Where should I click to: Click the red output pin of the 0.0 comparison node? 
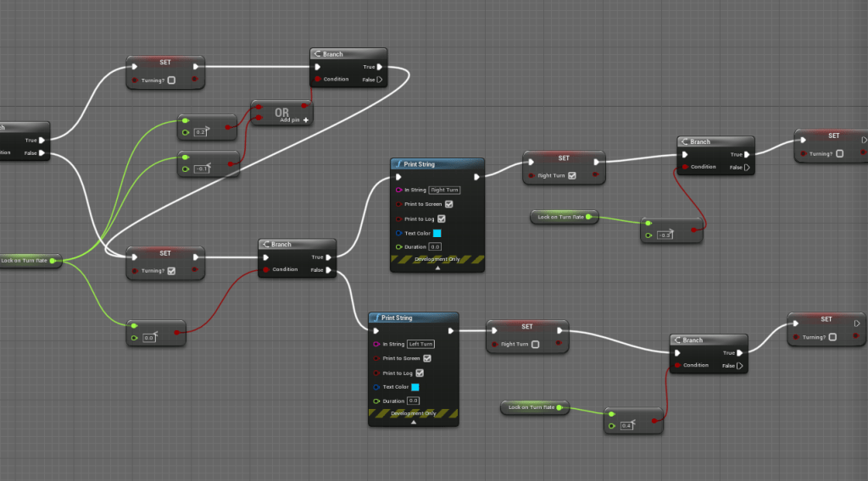click(x=176, y=332)
